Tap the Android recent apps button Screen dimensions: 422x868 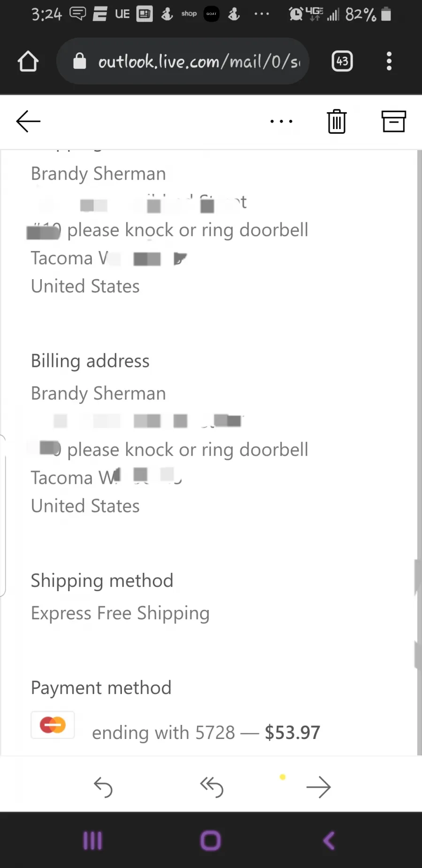coord(92,840)
